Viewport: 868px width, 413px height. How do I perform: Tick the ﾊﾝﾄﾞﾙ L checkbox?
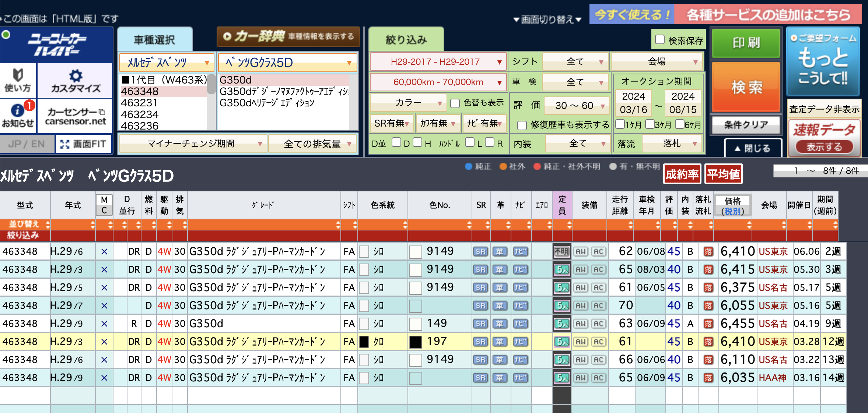470,142
